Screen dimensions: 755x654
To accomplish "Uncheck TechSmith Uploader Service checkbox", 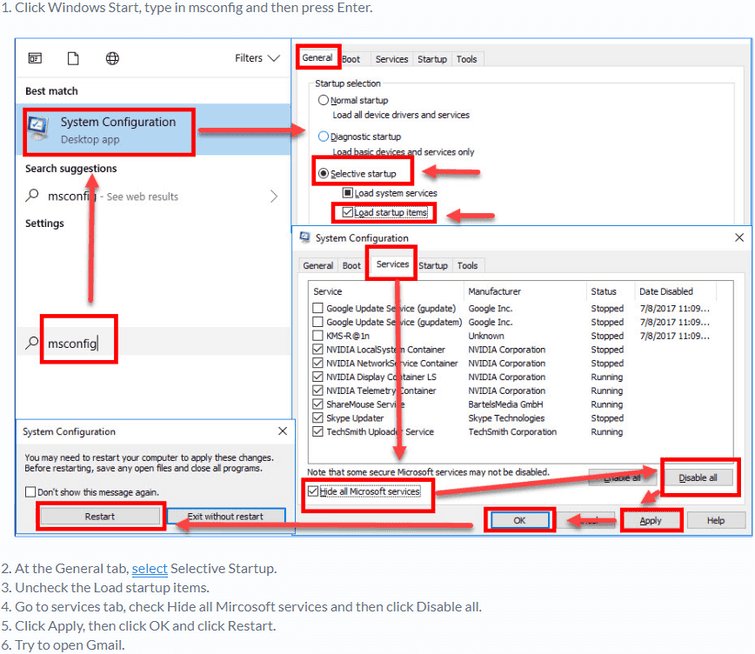I will click(318, 432).
